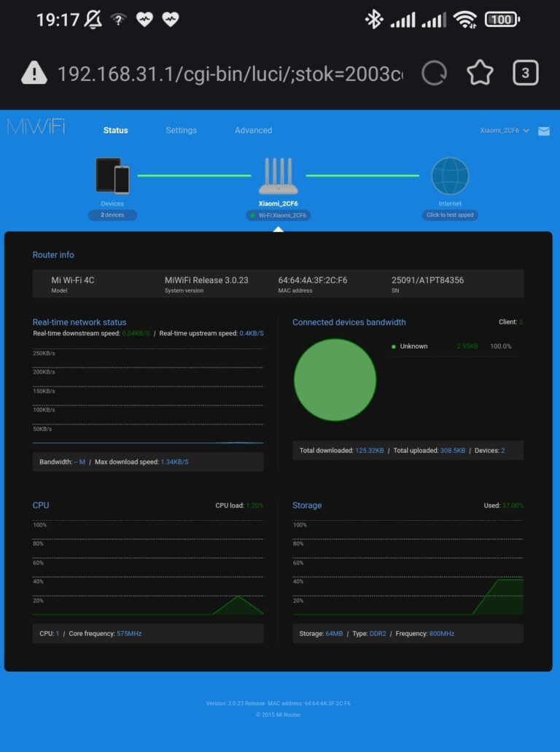Click the Internet globe icon

point(450,176)
